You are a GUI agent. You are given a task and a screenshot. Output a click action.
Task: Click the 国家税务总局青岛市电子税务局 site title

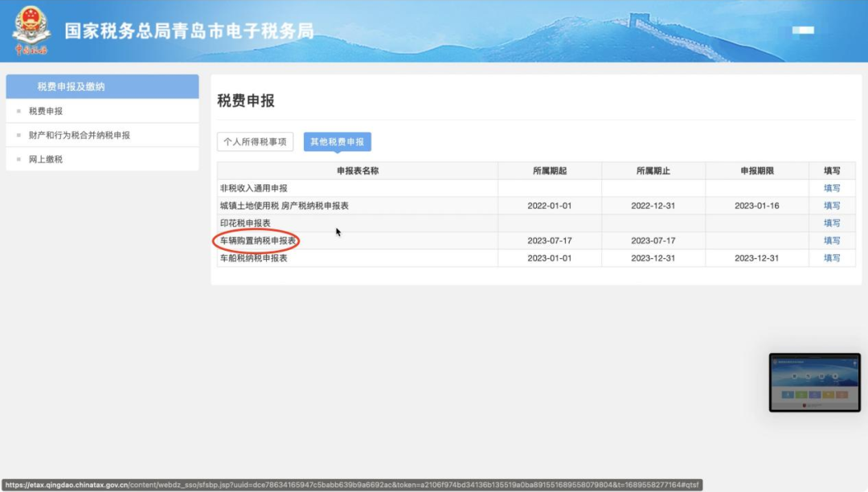189,32
